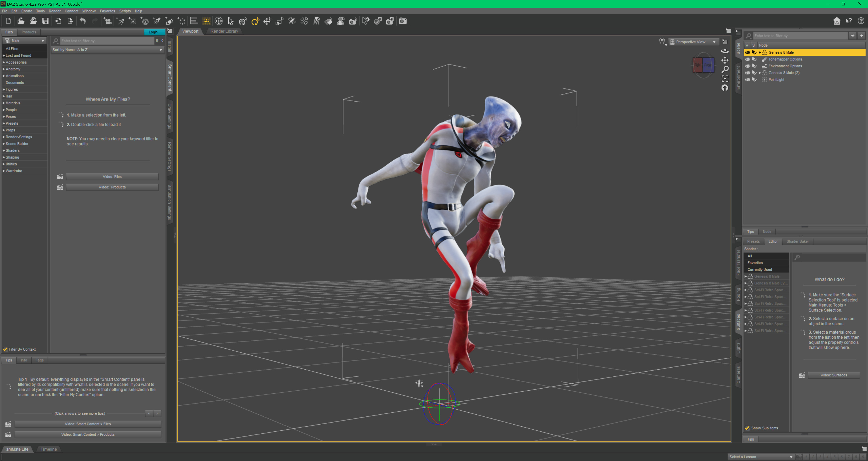This screenshot has width=868, height=461.
Task: Open Sort by Name dropdown
Action: tap(108, 50)
